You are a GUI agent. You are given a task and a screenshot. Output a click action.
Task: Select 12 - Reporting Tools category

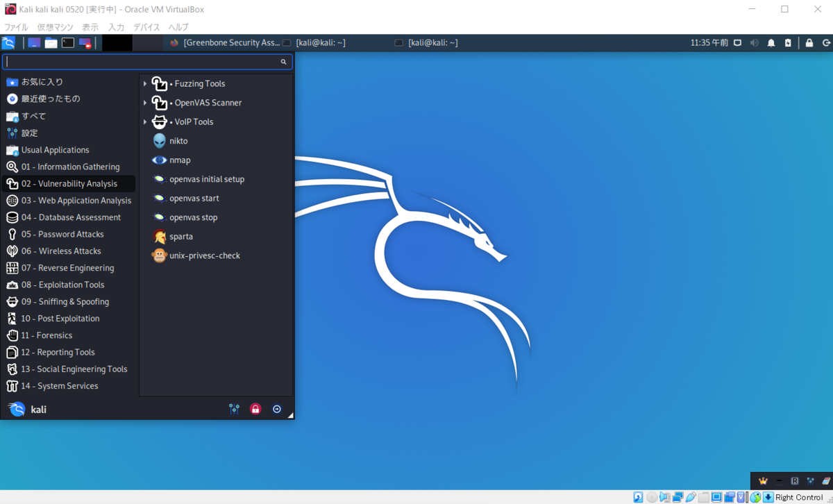(69, 352)
